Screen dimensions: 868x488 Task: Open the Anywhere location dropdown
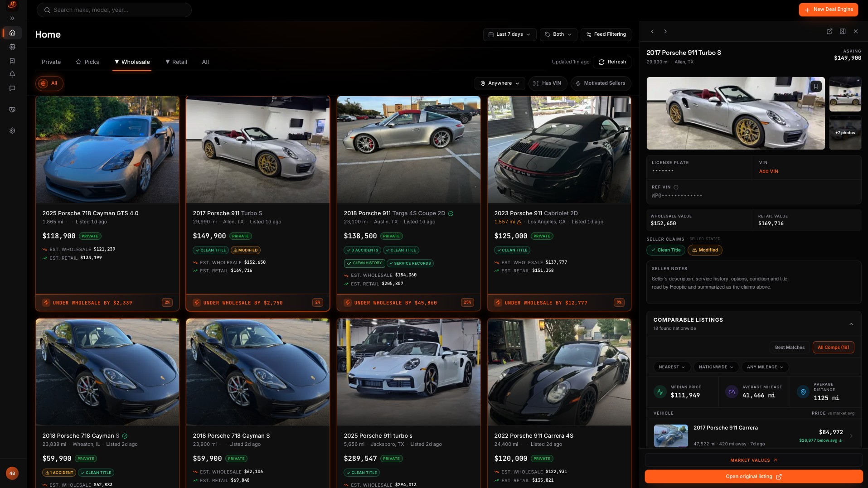pos(500,83)
